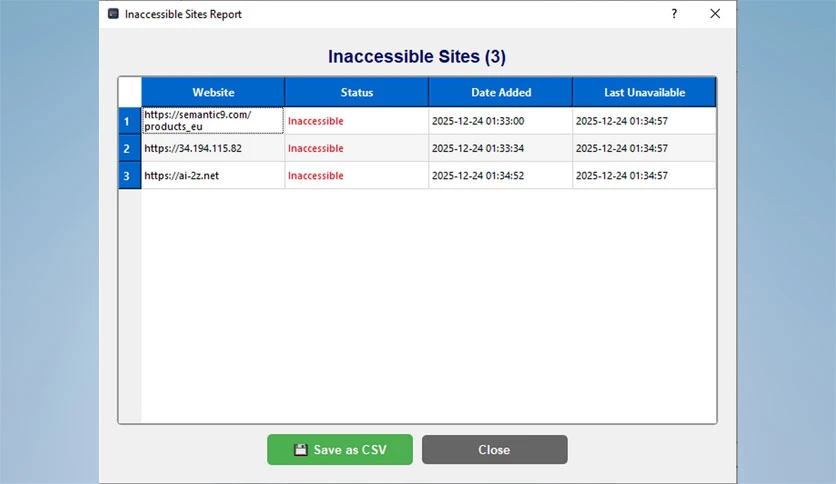Click Inaccessible status for 34.194.115.82 row

click(357, 148)
